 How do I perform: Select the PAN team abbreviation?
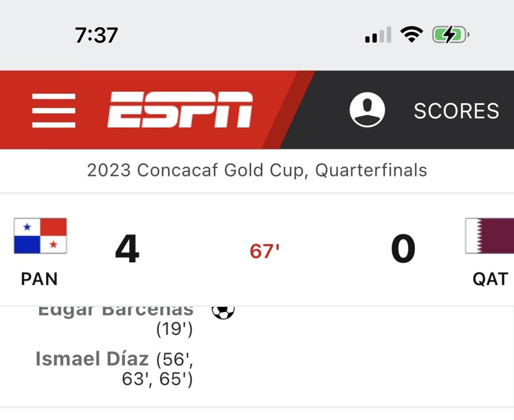click(39, 278)
